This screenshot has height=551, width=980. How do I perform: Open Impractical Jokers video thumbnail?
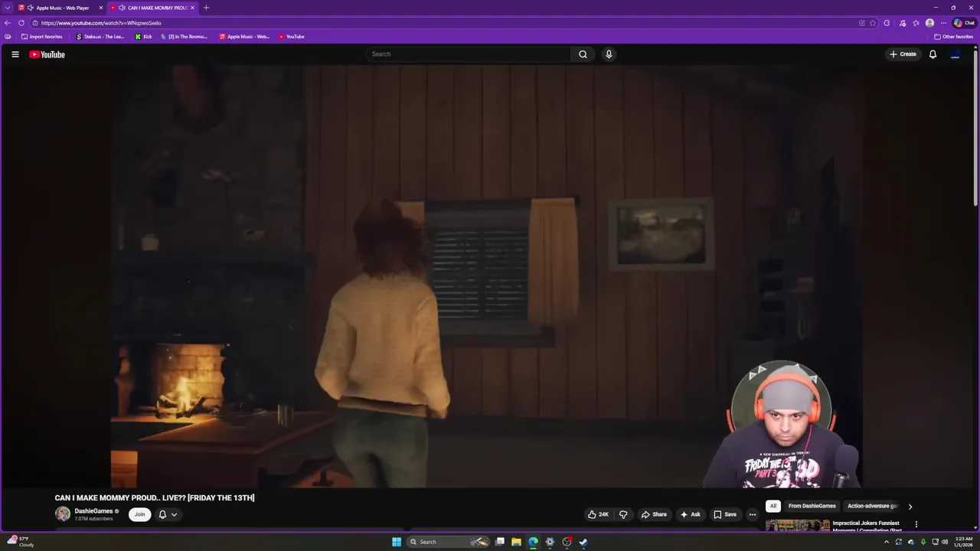click(798, 525)
